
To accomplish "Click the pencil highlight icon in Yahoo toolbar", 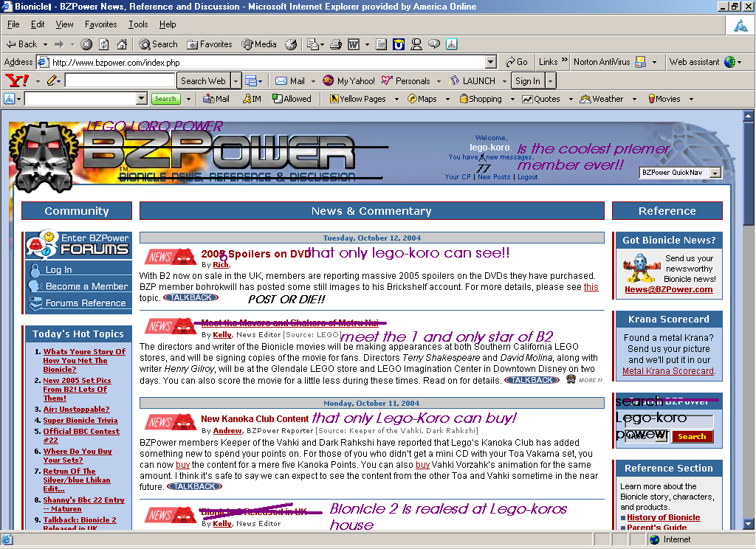I will point(52,80).
